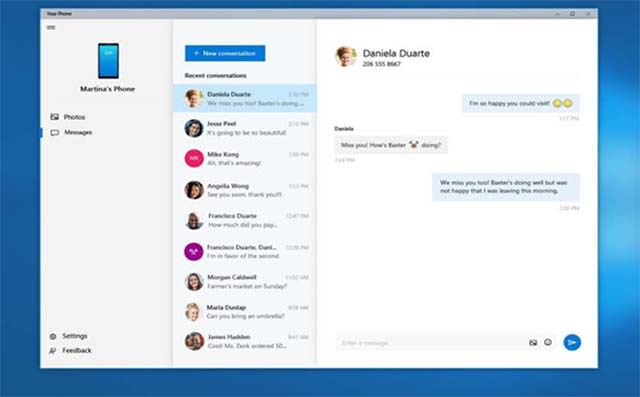Click Angelia Wong's avatar
The width and height of the screenshot is (640, 397).
[x=194, y=190]
